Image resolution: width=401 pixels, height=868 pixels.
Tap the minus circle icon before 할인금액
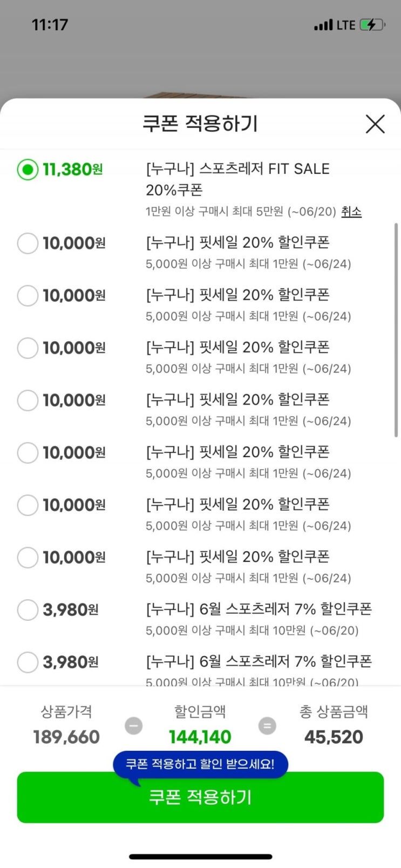[x=134, y=725]
